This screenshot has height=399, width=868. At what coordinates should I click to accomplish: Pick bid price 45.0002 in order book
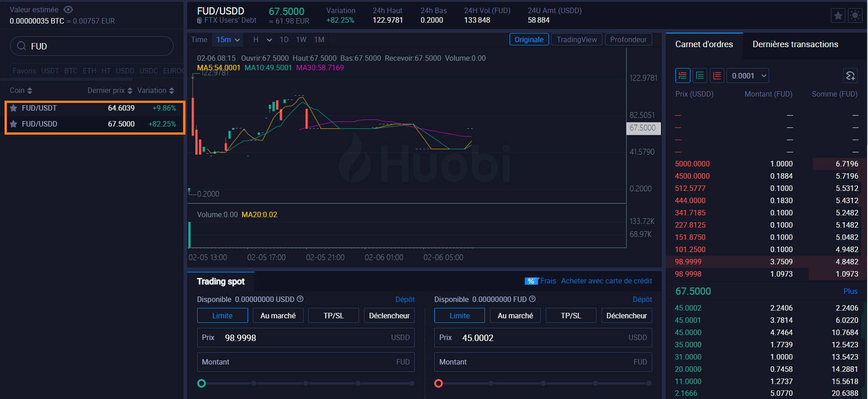point(688,308)
